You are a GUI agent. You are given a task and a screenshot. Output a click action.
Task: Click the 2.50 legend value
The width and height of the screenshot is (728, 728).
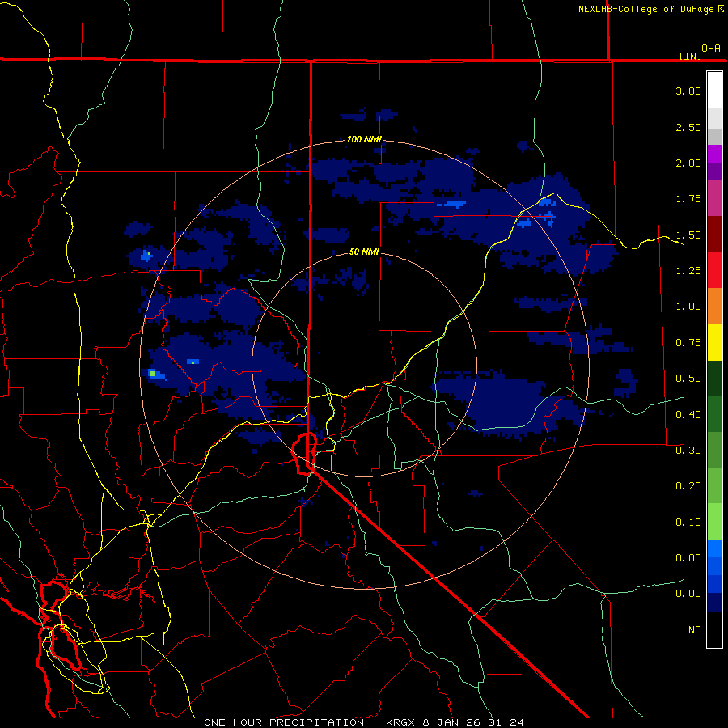[688, 127]
